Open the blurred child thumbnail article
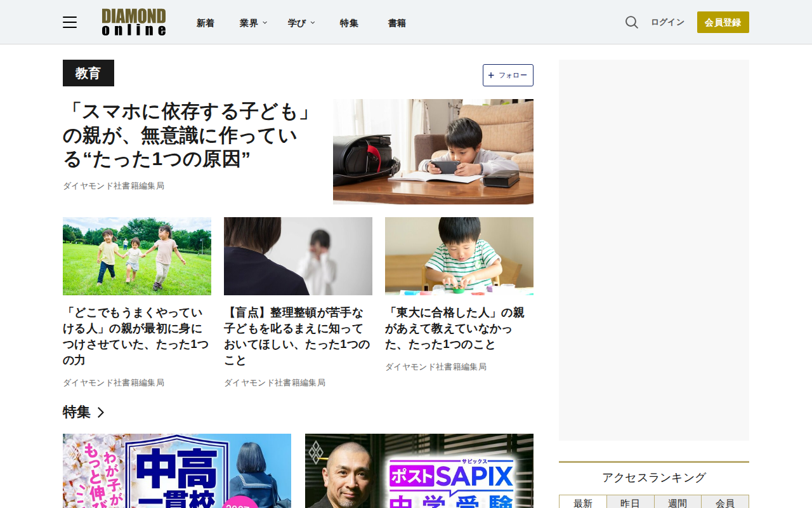The width and height of the screenshot is (812, 508). coord(298,256)
